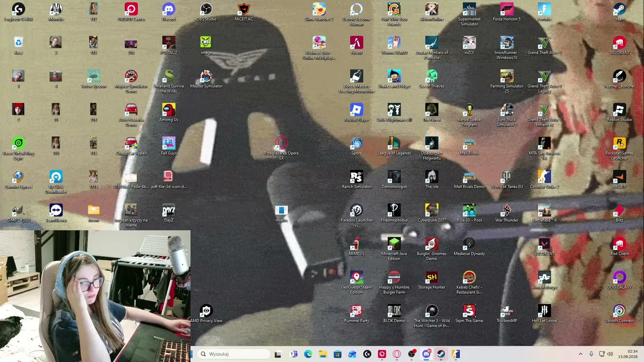The width and height of the screenshot is (644, 362).
Task: Click the Detroit Become Human shortcut
Action: click(x=356, y=15)
